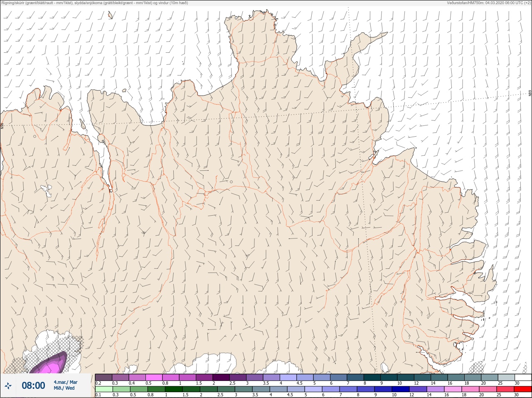532x398 pixels.
Task: Click the 'N99' label on the left edge
Action: coord(2,125)
